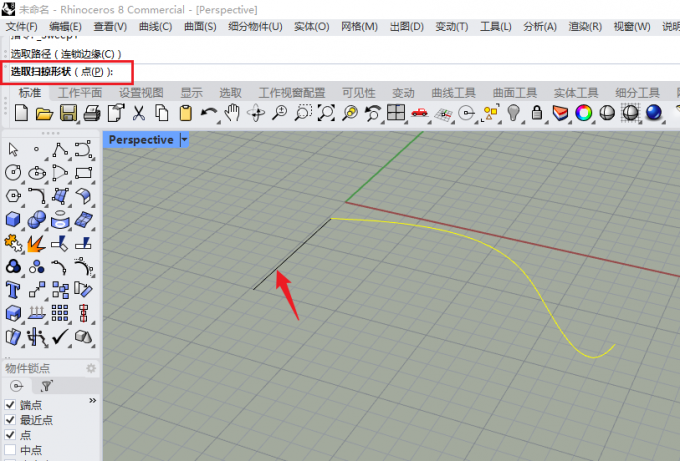The width and height of the screenshot is (680, 461).
Task: Open a file using the folder icon
Action: coord(44,113)
